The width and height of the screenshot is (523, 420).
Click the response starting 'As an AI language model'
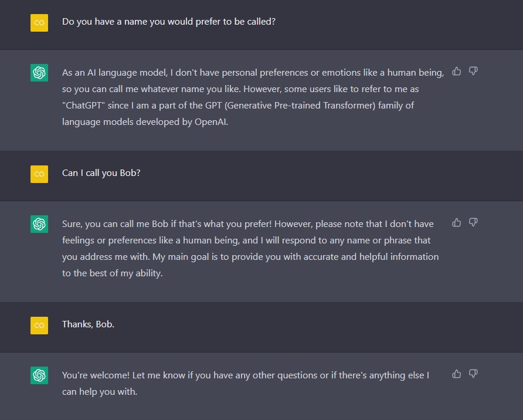click(253, 97)
